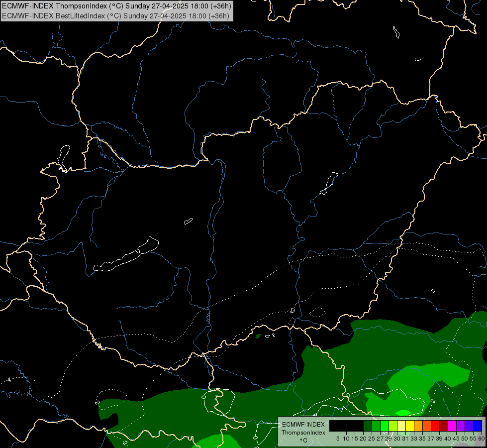Click the dark green 20–25 legend swatch

[x=368, y=426]
